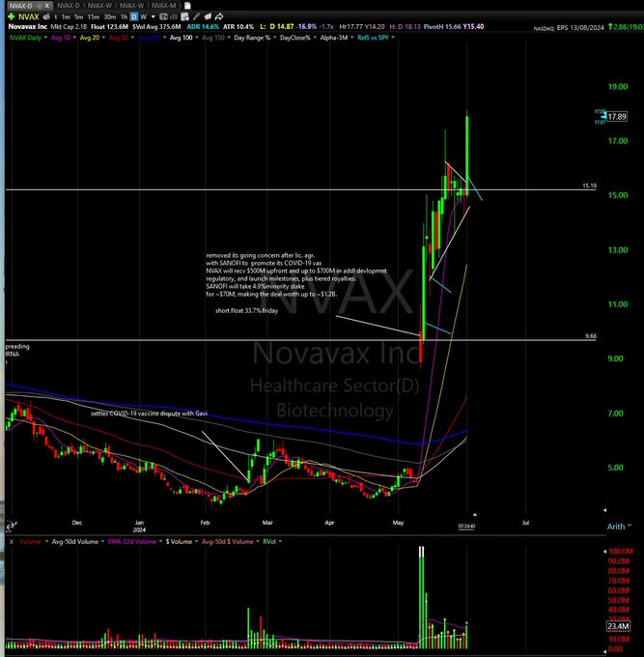Screen dimensions: 644x657
Task: Close the volume pane with X
Action: [x=12, y=542]
